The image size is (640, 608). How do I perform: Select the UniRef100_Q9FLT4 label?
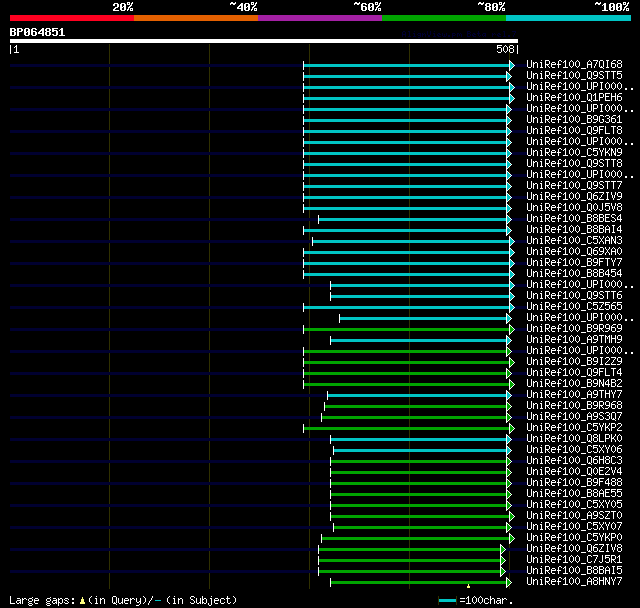574,373
